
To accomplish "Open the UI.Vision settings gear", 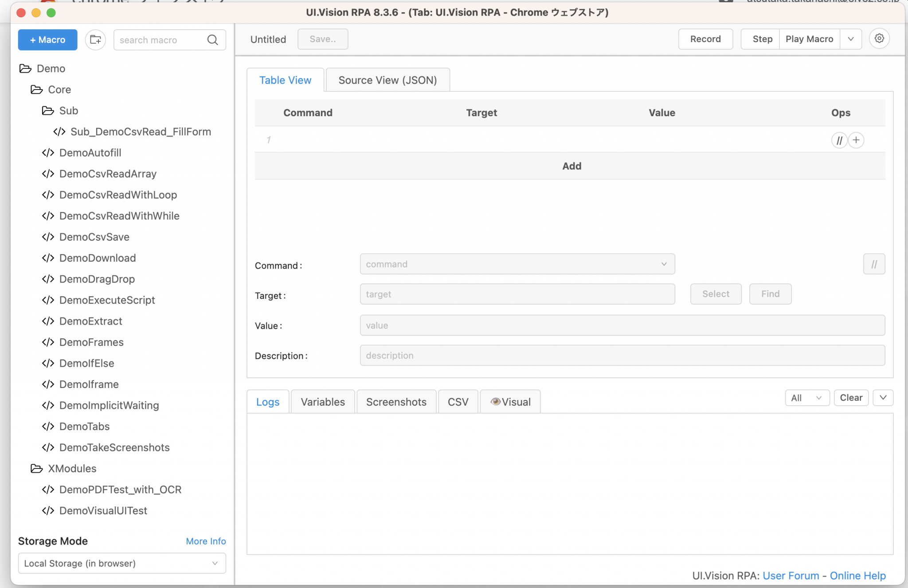I will point(880,39).
